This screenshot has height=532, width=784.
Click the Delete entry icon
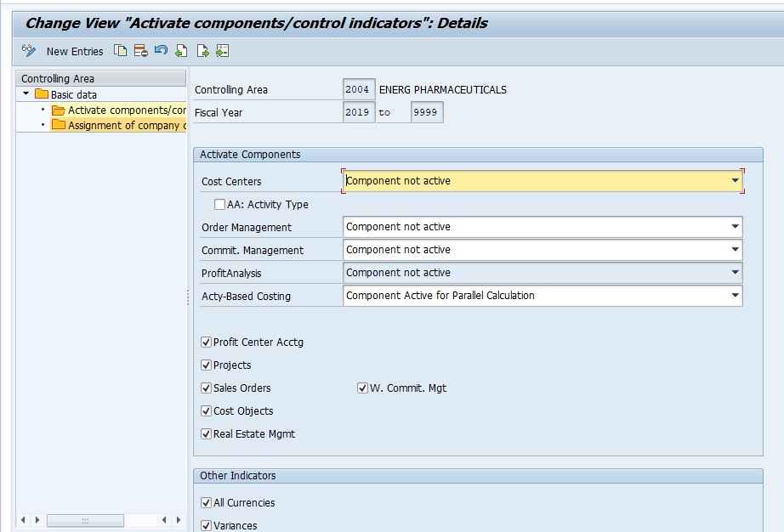point(140,50)
